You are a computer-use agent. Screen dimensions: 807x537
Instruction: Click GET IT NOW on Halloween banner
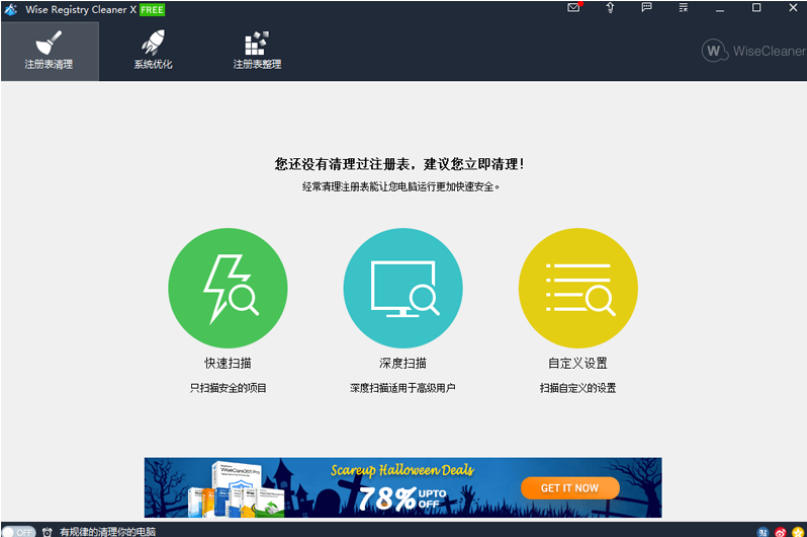pyautogui.click(x=570, y=488)
